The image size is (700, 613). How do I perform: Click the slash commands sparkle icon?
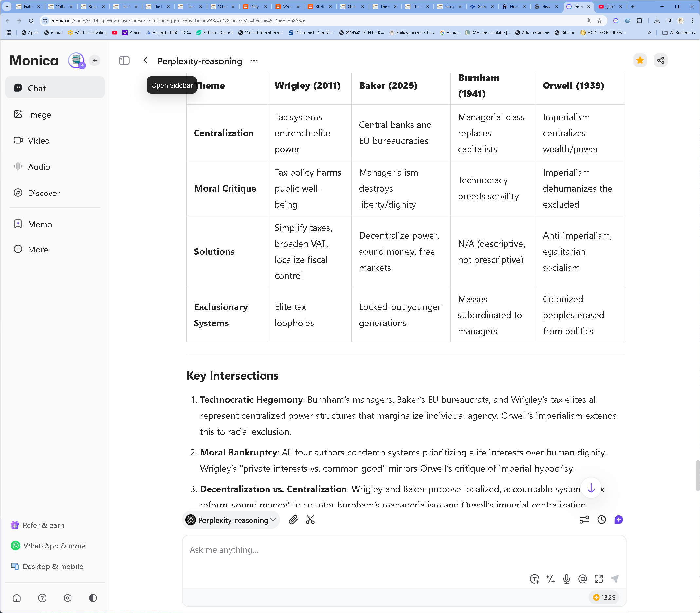[551, 579]
